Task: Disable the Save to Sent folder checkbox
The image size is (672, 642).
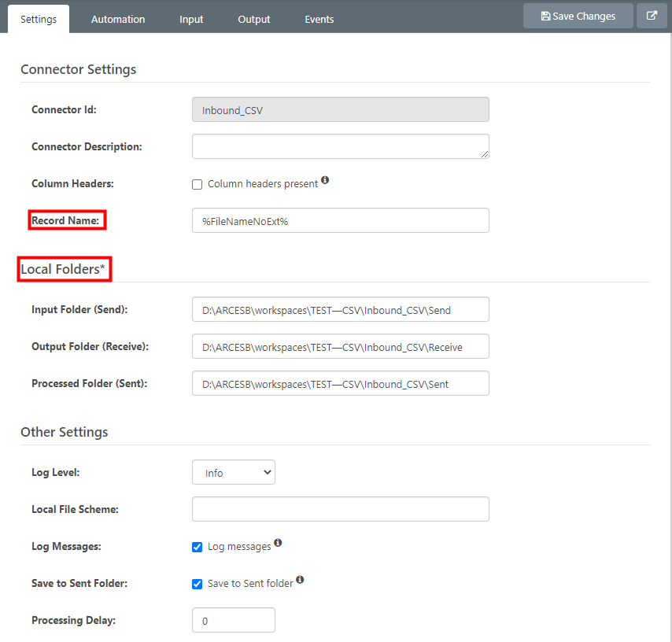Action: click(x=198, y=584)
